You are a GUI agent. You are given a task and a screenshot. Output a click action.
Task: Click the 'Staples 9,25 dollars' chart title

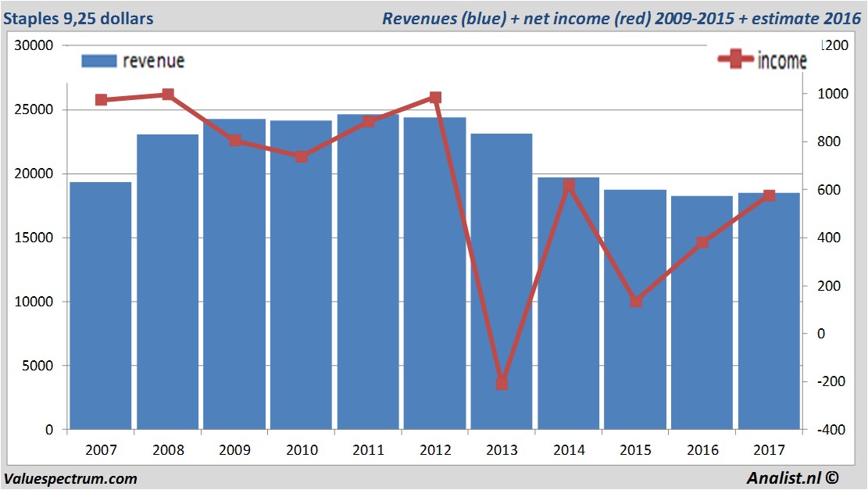click(79, 18)
